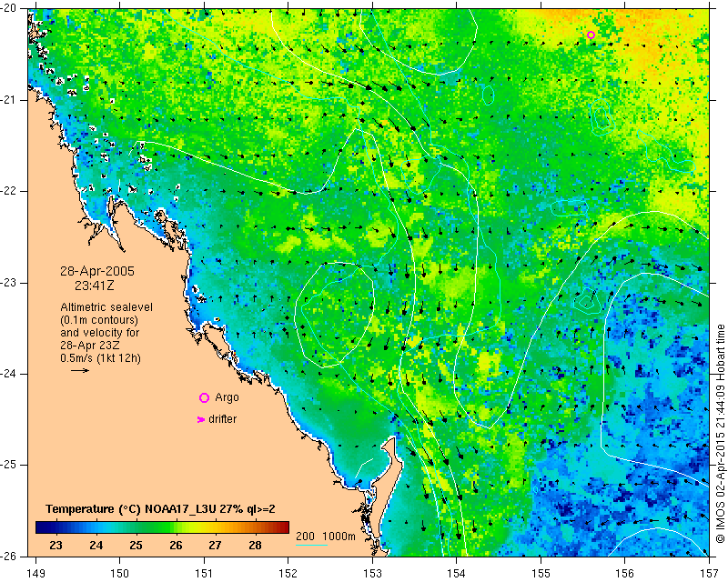Click the longitude axis label 150
Viewport: 728px width, 582px height.
[x=120, y=574]
